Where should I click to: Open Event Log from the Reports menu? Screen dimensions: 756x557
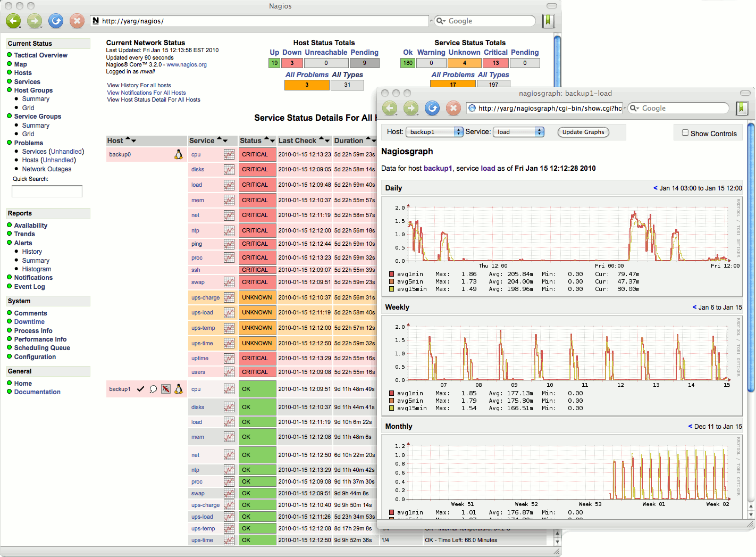(29, 287)
